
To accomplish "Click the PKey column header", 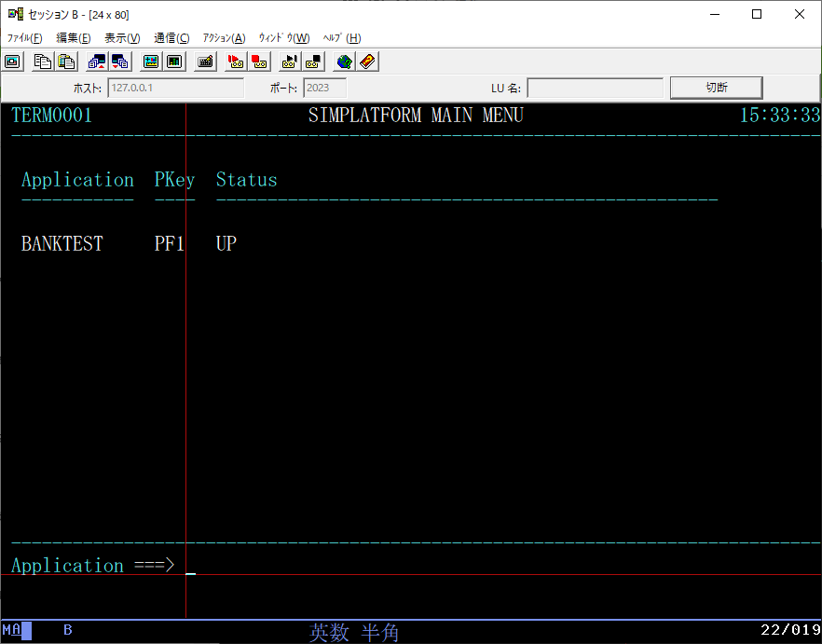I will (x=174, y=179).
